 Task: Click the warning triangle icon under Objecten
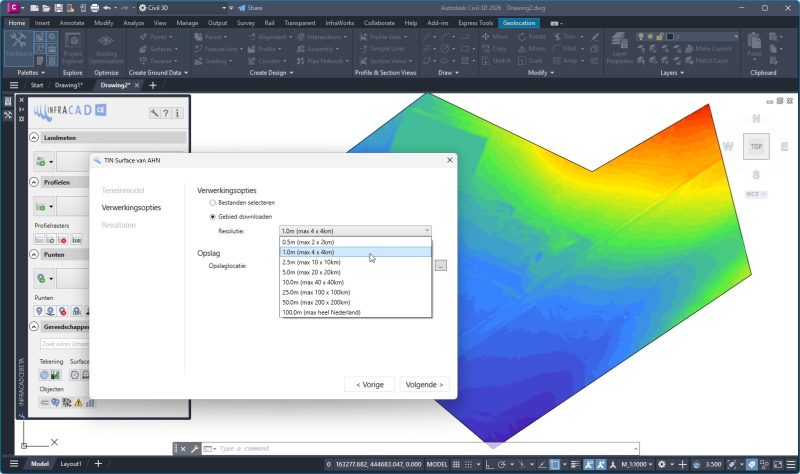(79, 403)
